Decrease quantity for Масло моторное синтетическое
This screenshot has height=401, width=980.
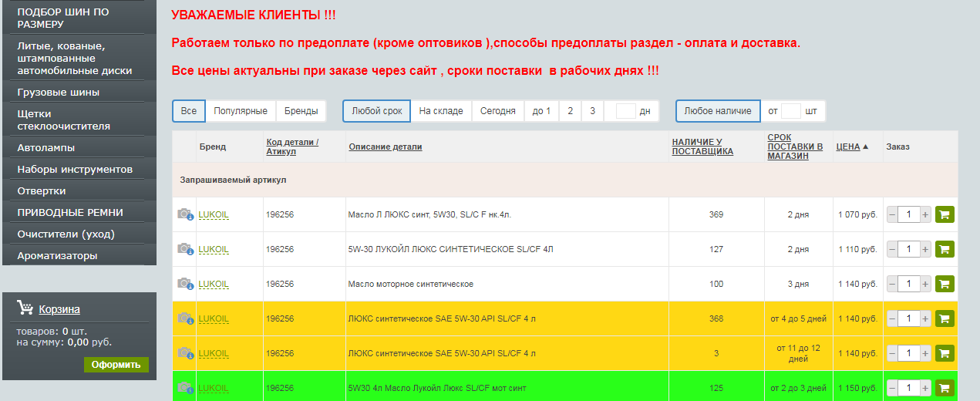click(x=892, y=284)
